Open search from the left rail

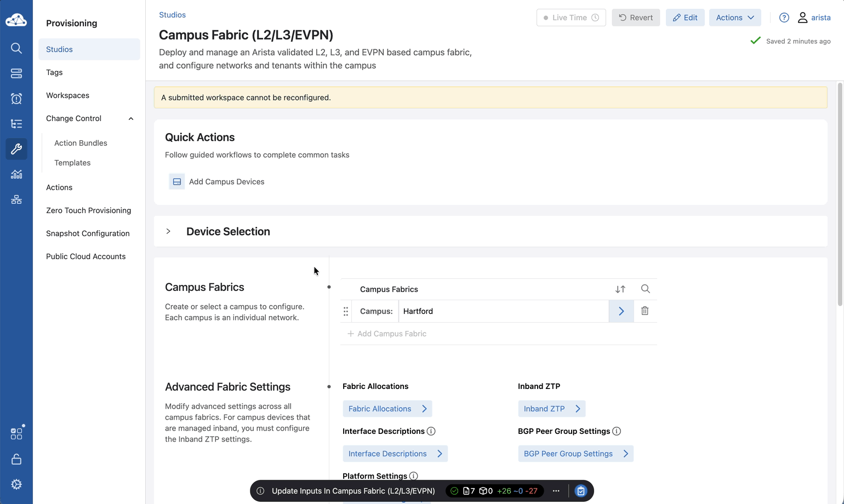point(16,48)
